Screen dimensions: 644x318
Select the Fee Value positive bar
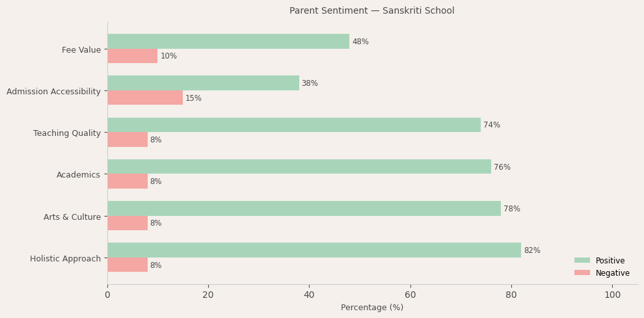point(228,42)
